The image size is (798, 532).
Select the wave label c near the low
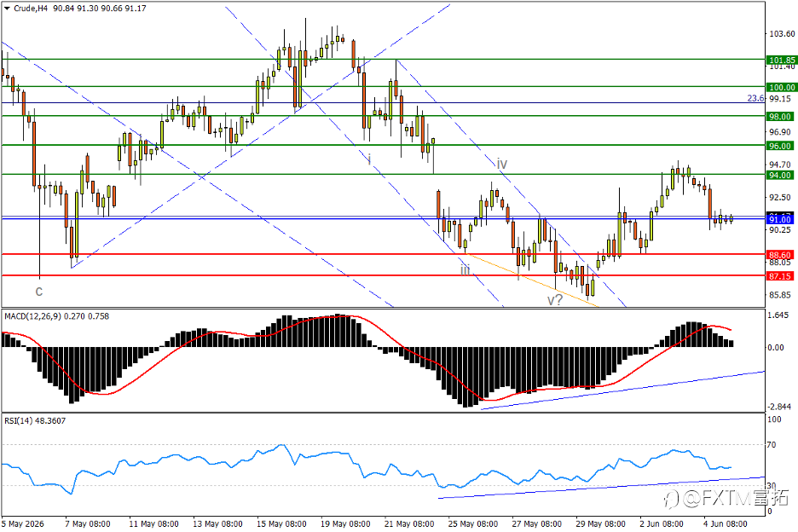point(39,292)
